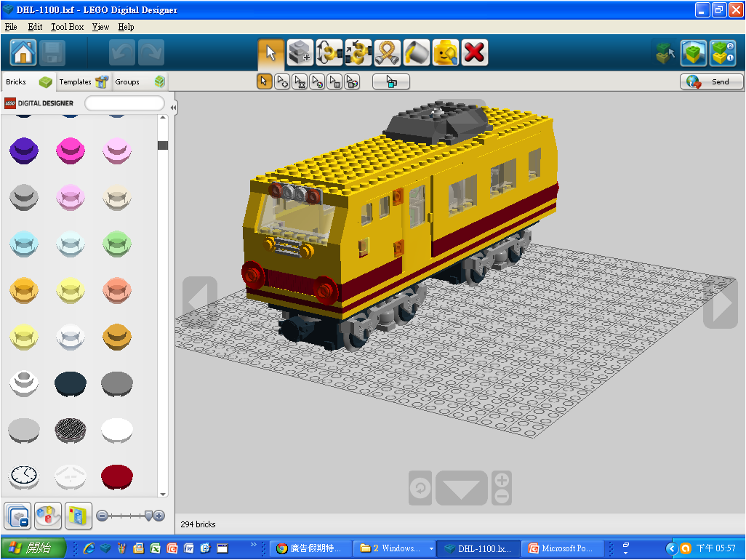Zoom in the camera view
The height and width of the screenshot is (560, 746).
[502, 479]
